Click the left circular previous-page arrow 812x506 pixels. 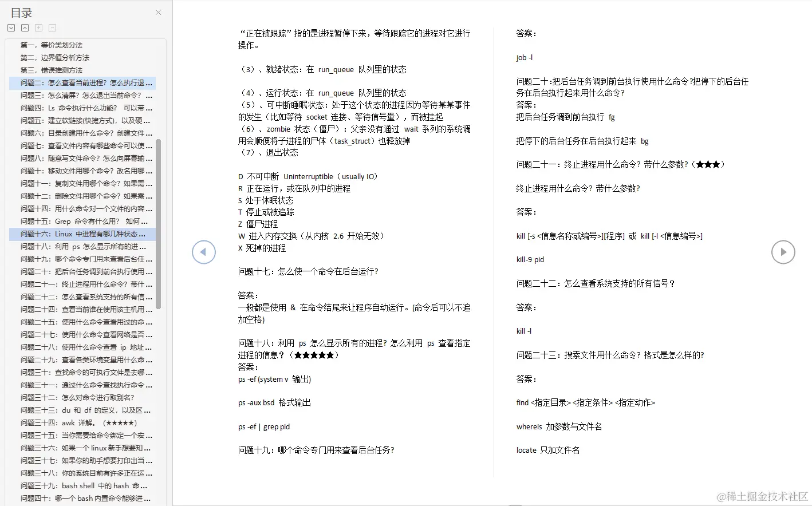204,252
